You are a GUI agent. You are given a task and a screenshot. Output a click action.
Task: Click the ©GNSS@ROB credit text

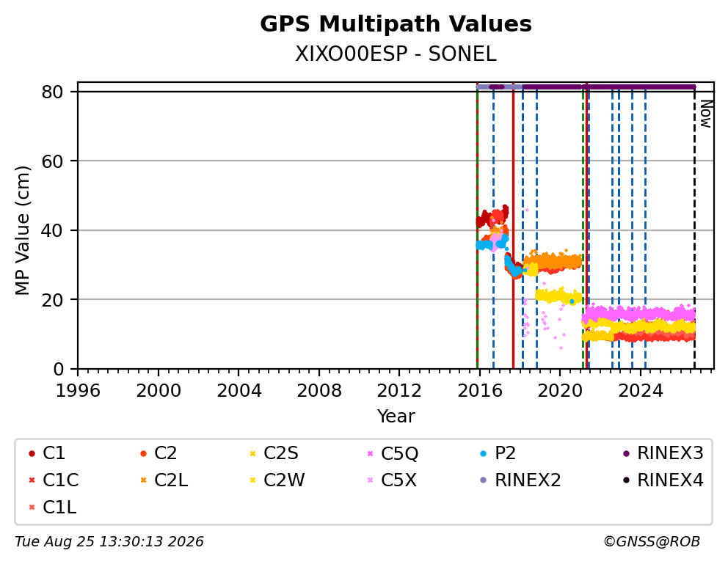pyautogui.click(x=652, y=542)
